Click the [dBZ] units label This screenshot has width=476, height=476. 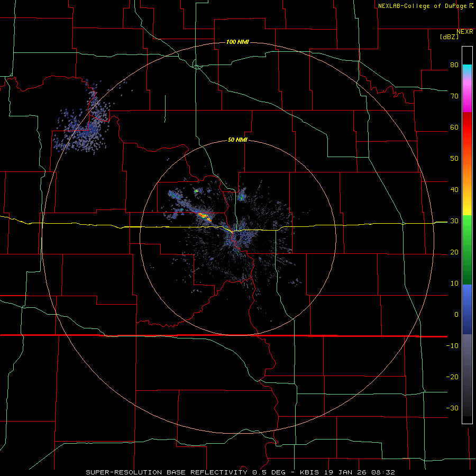[x=450, y=36]
